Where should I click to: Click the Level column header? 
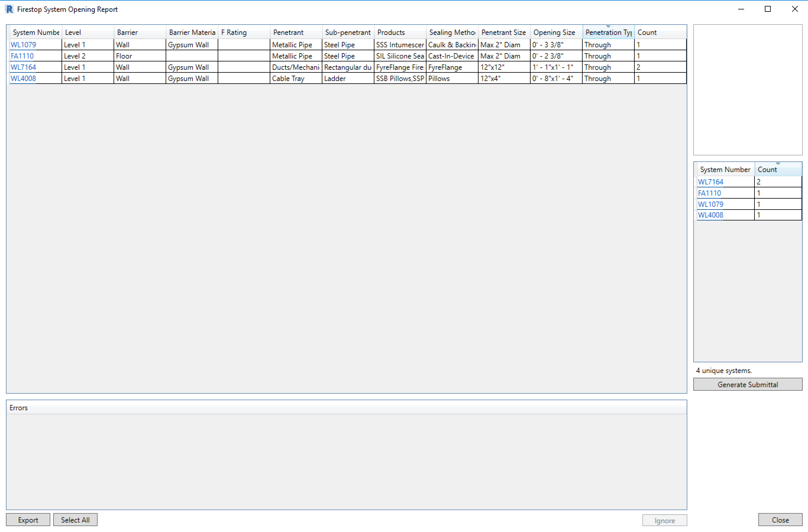pos(88,33)
